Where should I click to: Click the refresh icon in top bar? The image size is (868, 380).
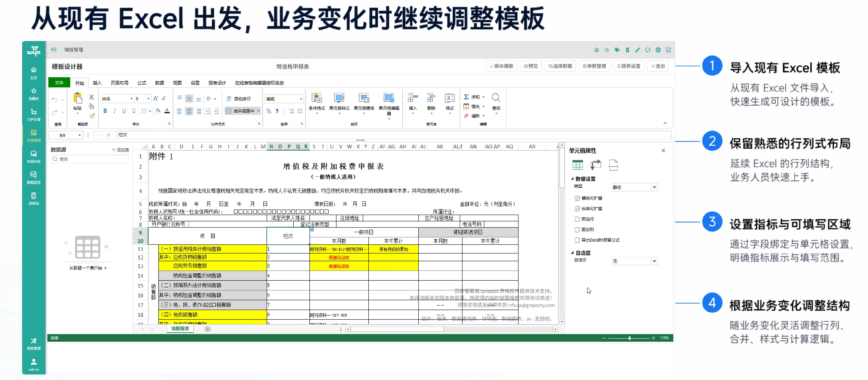(648, 50)
